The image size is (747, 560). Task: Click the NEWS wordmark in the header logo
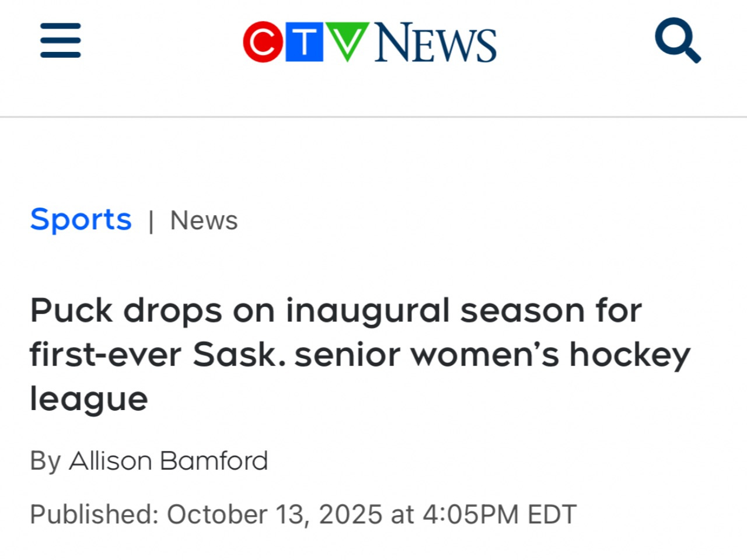click(x=435, y=43)
